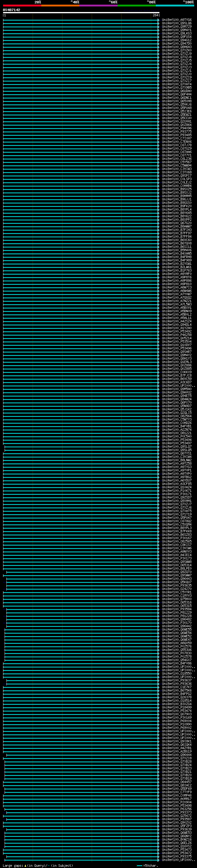This screenshot has width=197, height=868.
Task: Select hit label UniRef100_B8LNW2
Action: [177, 460]
